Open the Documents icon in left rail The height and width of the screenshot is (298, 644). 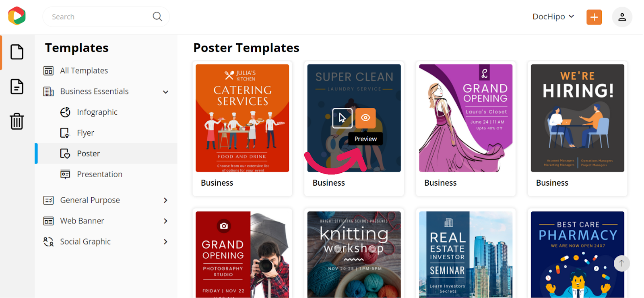coord(17,87)
